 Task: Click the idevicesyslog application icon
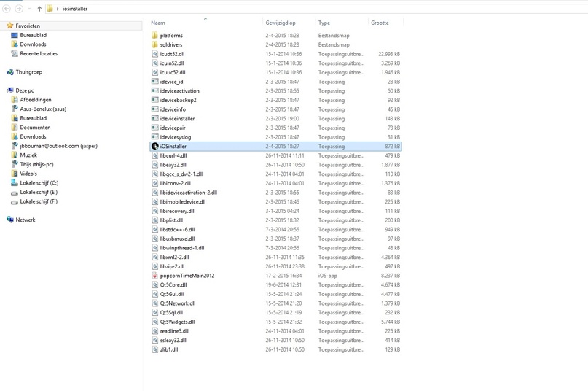click(x=155, y=136)
